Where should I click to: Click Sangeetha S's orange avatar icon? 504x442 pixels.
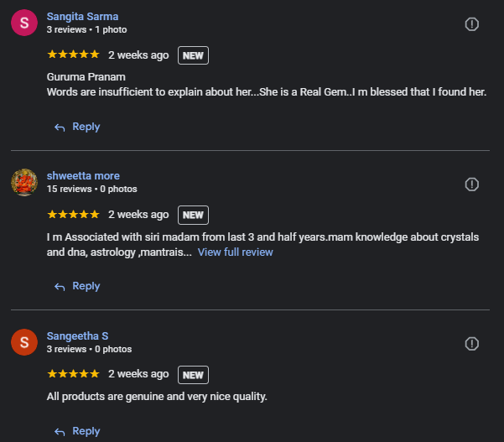click(x=24, y=342)
